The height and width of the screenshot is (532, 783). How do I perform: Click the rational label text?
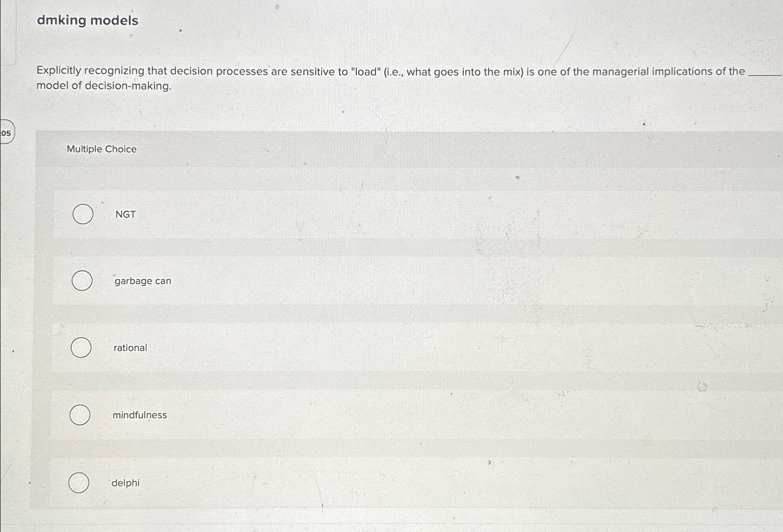click(x=130, y=347)
